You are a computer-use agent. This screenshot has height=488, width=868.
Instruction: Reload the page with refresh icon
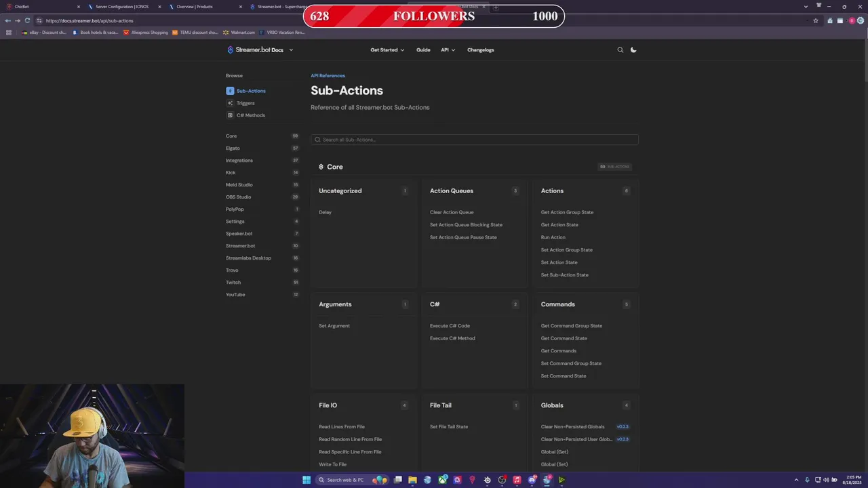(27, 20)
